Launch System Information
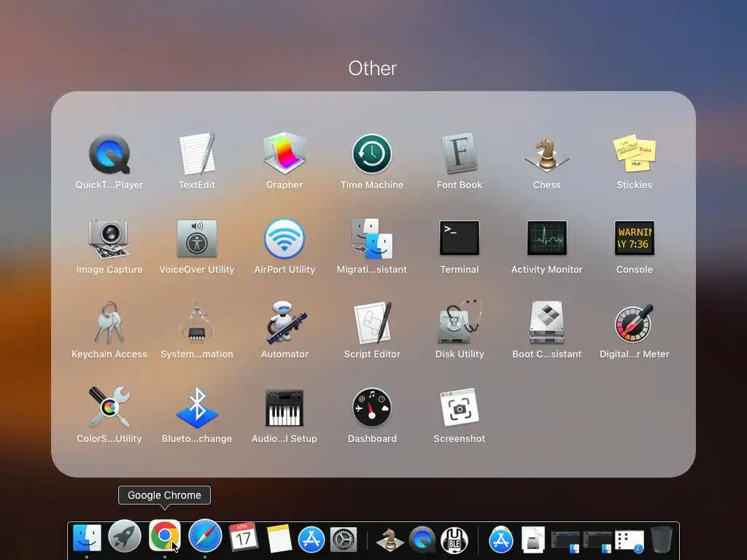 (197, 323)
